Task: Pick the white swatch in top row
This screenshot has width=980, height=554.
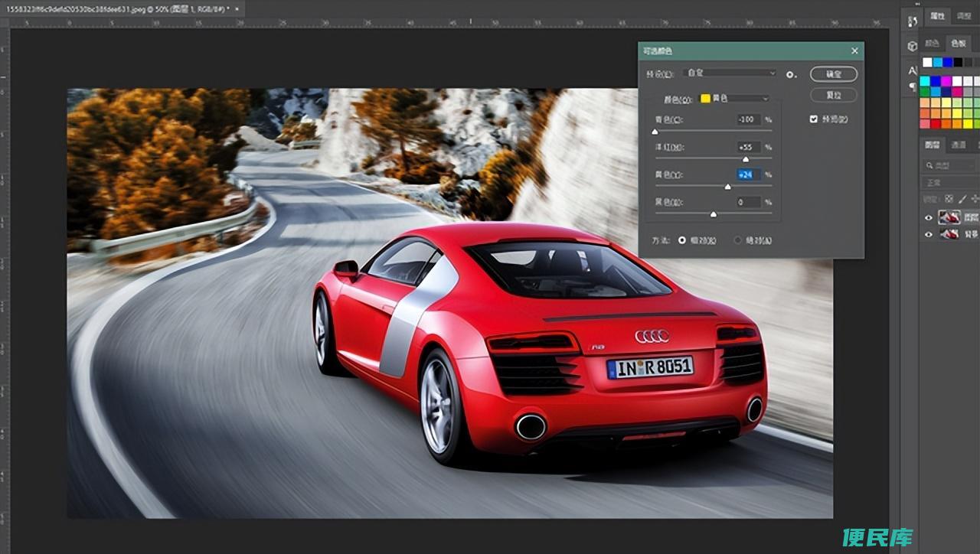Action: pyautogui.click(x=927, y=63)
